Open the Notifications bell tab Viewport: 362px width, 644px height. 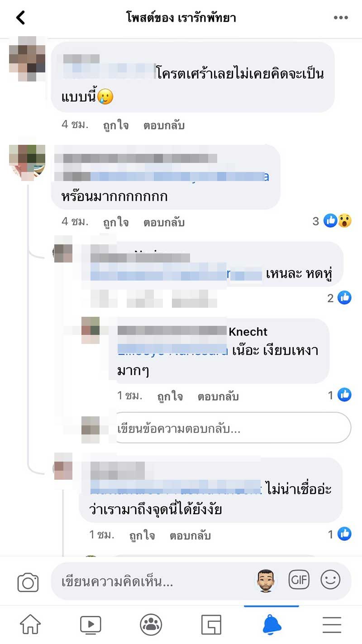(272, 625)
